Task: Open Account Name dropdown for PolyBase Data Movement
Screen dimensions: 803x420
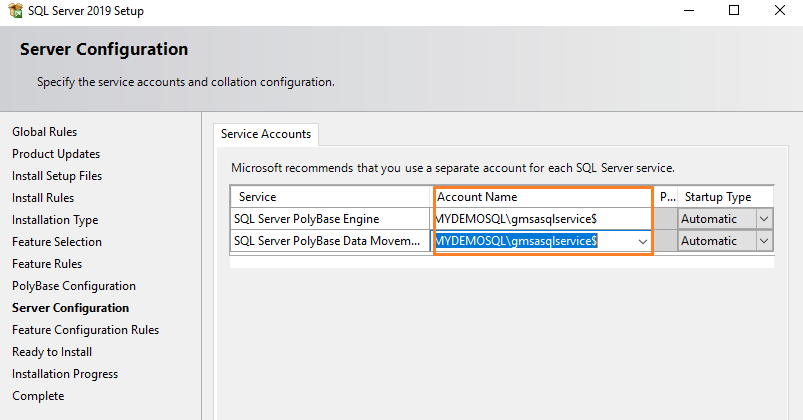Action: (642, 241)
